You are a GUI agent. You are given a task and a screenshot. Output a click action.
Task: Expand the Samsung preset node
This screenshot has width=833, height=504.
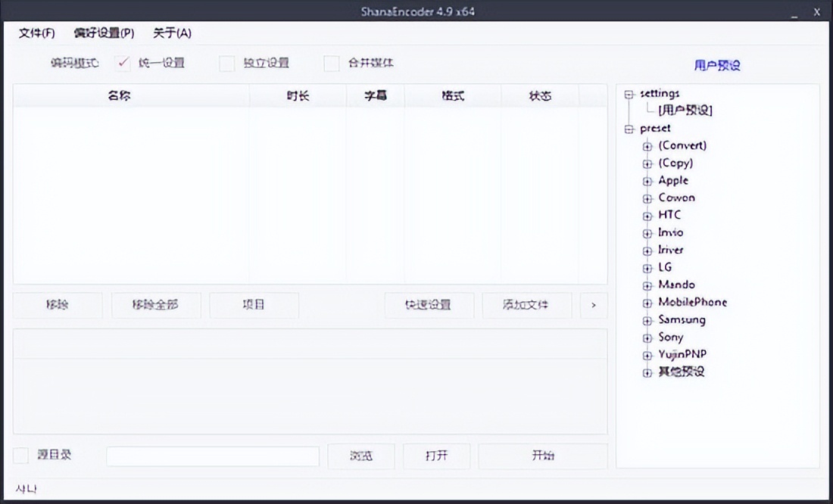647,321
